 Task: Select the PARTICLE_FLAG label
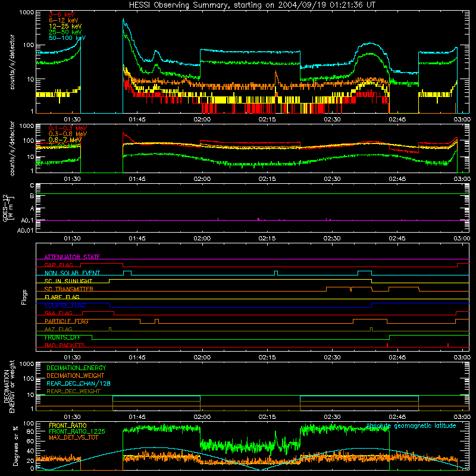(x=67, y=321)
